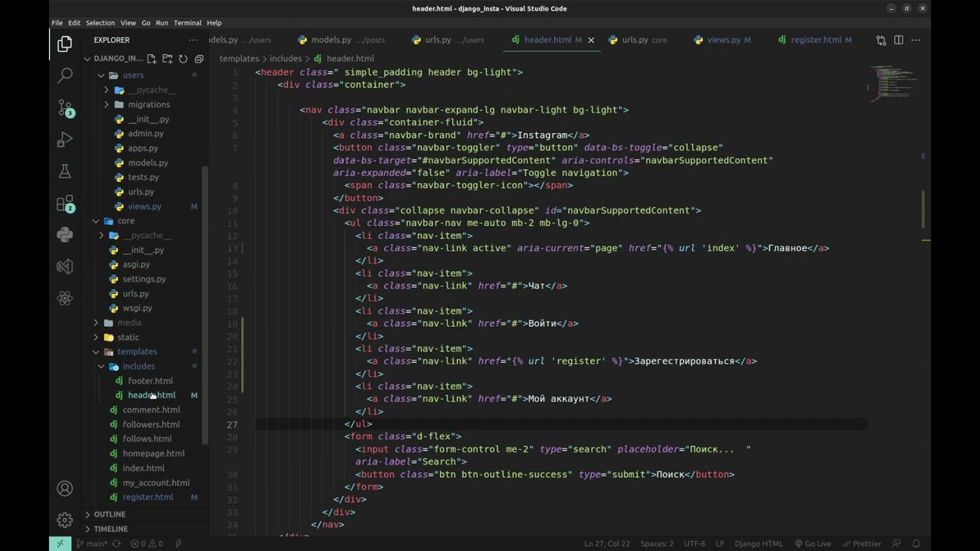Open the Manage gear icon
Screen dimensions: 980x551
click(65, 520)
